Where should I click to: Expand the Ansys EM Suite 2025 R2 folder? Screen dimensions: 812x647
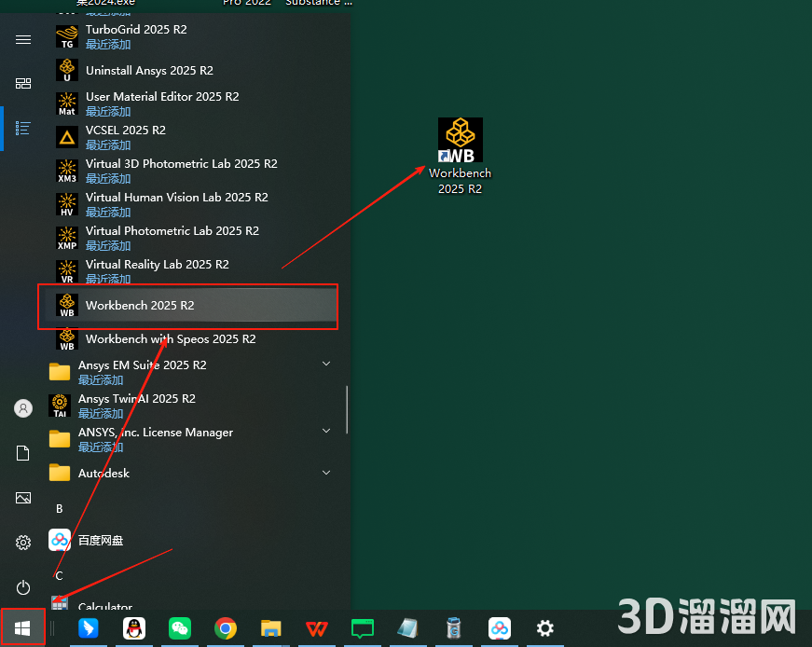click(x=326, y=364)
